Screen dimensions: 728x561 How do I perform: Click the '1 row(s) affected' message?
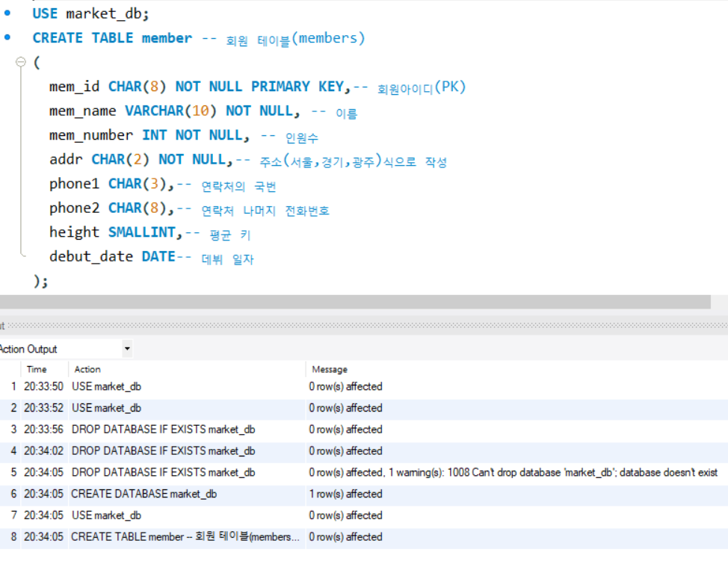coord(345,494)
